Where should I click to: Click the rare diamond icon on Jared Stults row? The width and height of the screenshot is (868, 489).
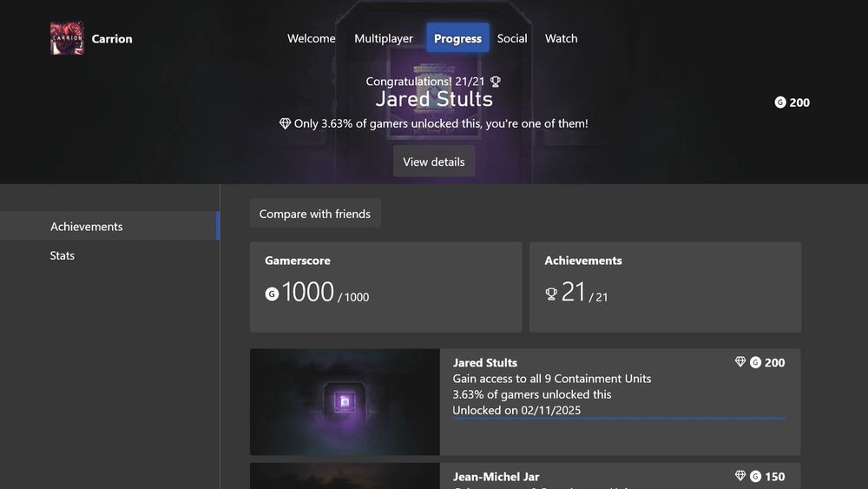pyautogui.click(x=740, y=362)
